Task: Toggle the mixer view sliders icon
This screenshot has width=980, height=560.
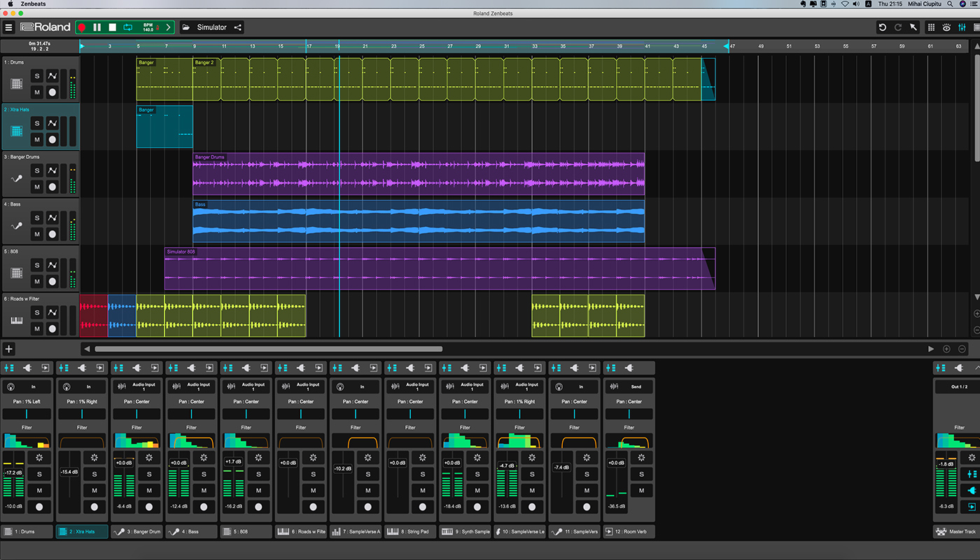Action: point(962,27)
